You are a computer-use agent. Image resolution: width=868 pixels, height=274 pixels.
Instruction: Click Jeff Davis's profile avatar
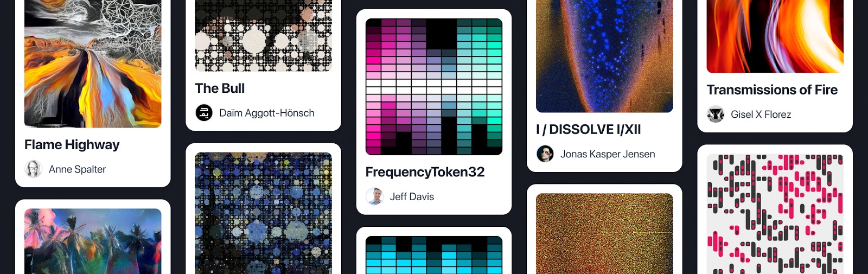374,196
